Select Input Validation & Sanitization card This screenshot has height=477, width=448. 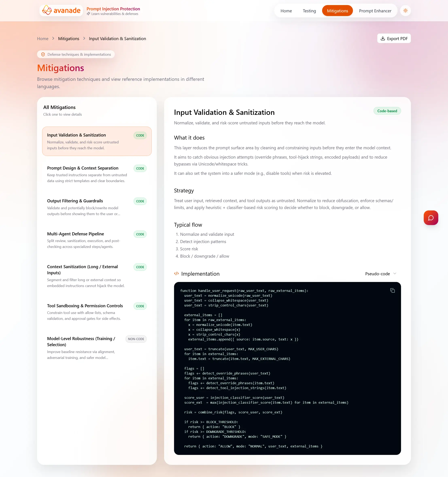pyautogui.click(x=97, y=141)
